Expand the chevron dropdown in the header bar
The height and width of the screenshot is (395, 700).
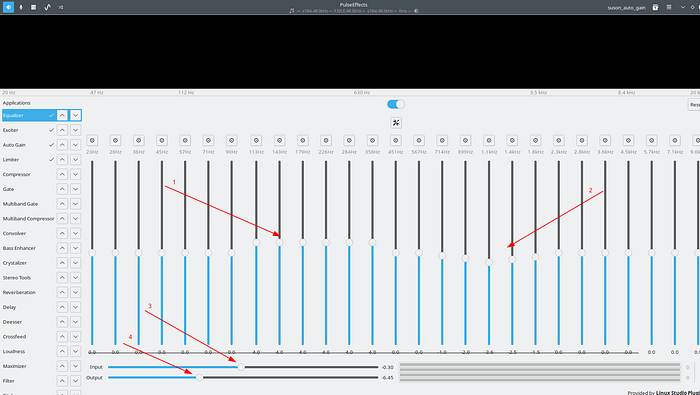coord(683,7)
